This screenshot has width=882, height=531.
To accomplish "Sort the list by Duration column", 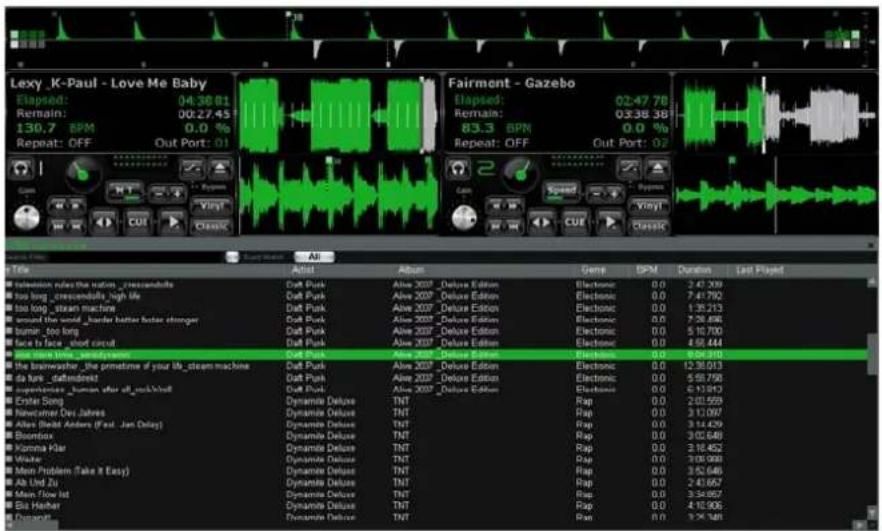I will pos(695,270).
